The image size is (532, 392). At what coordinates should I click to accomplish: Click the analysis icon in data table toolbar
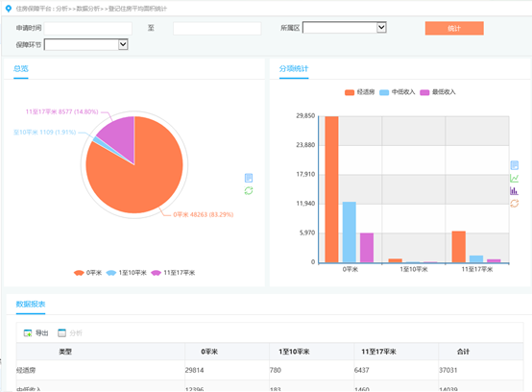tap(61, 333)
